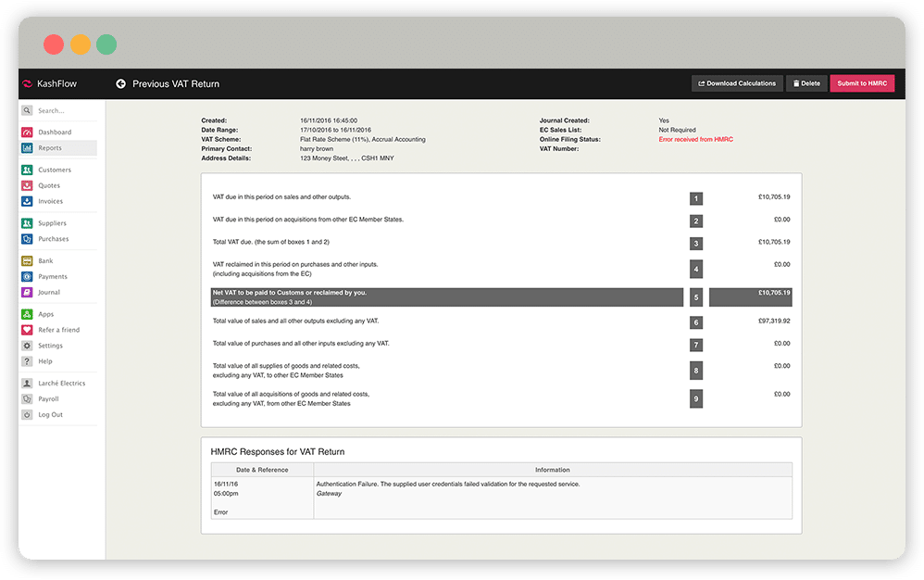The image size is (924, 580).
Task: Open Payments from the sidebar
Action: [x=52, y=277]
